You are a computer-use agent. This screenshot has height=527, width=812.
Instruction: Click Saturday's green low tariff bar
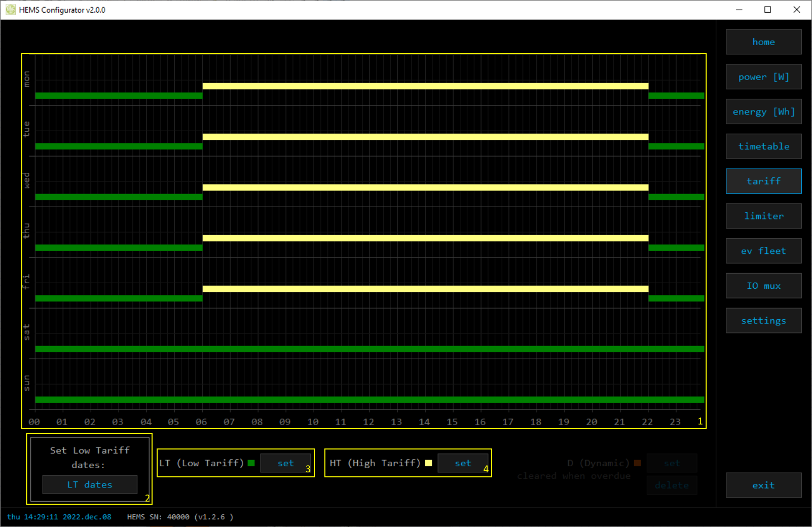tap(370, 349)
